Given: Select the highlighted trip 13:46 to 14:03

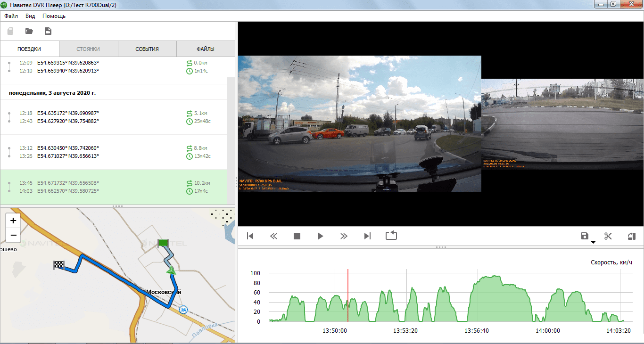Looking at the screenshot, I should coord(113,187).
